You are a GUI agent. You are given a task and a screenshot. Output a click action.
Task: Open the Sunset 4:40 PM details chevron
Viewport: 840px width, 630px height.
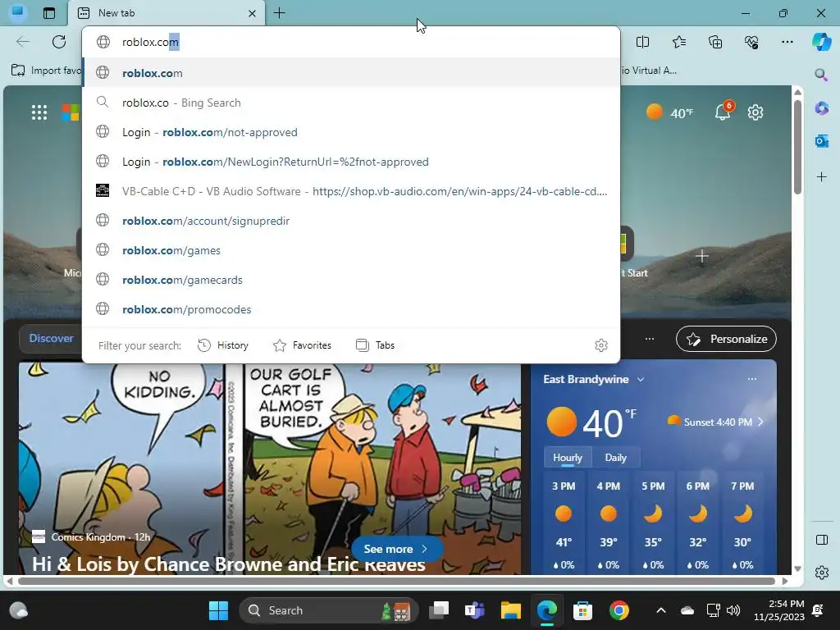[x=760, y=422]
